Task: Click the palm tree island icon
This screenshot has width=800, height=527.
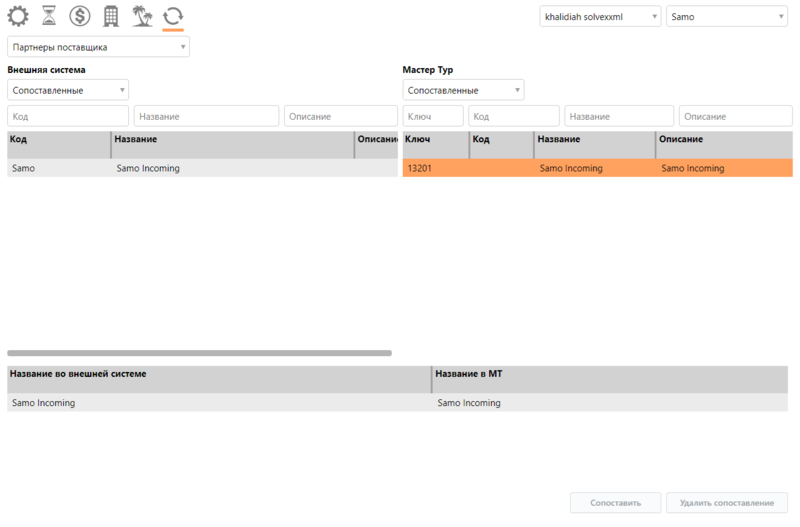Action: (x=142, y=16)
